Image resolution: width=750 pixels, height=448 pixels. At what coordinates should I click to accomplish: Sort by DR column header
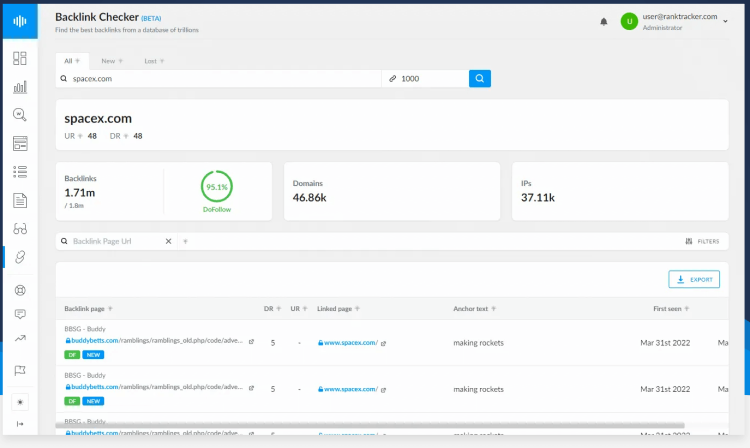[x=272, y=309]
